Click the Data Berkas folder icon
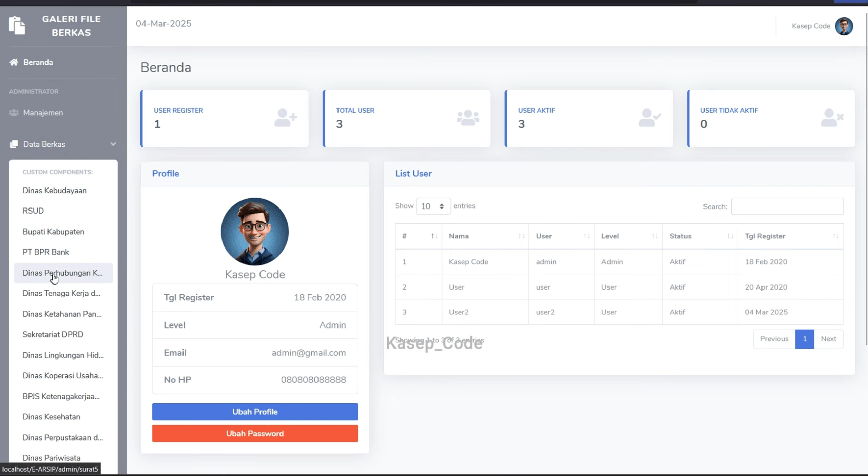This screenshot has width=868, height=476. 14,144
